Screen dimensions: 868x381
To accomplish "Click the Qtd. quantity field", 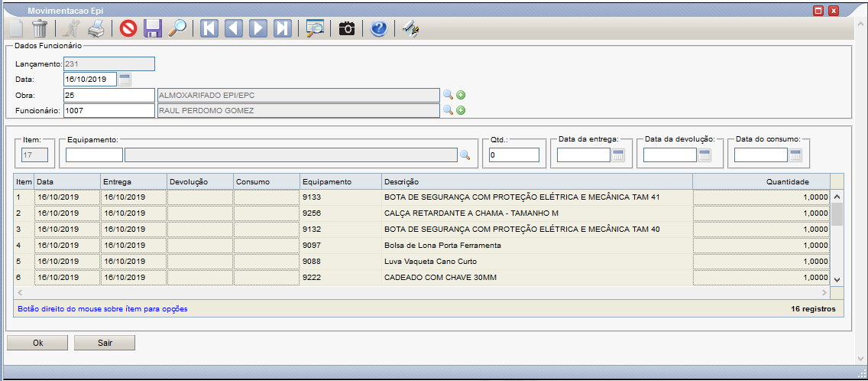I will [513, 155].
